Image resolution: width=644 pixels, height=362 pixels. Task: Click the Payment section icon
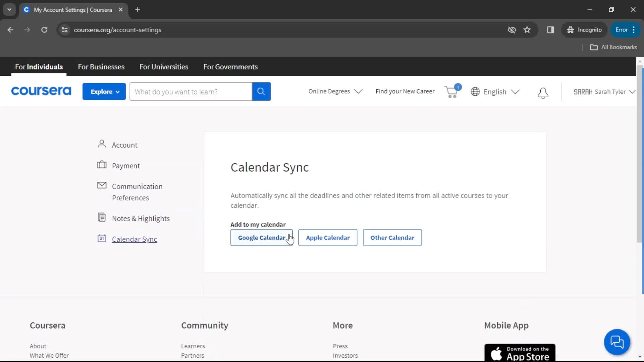pyautogui.click(x=101, y=165)
